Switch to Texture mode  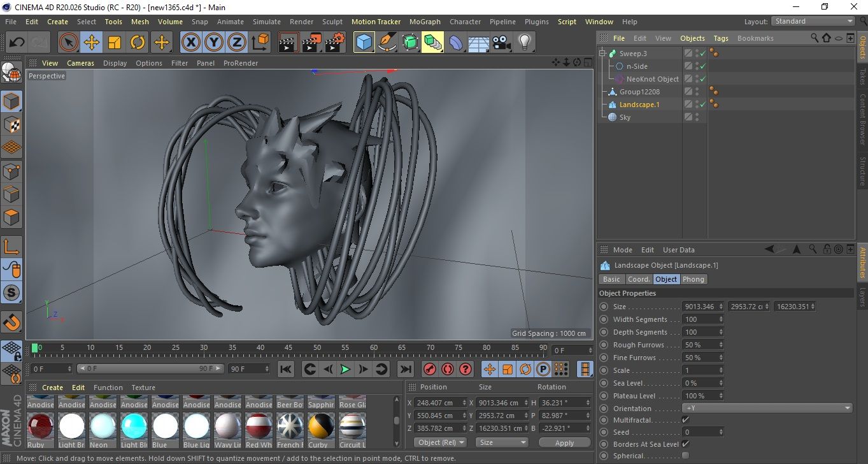tap(11, 124)
